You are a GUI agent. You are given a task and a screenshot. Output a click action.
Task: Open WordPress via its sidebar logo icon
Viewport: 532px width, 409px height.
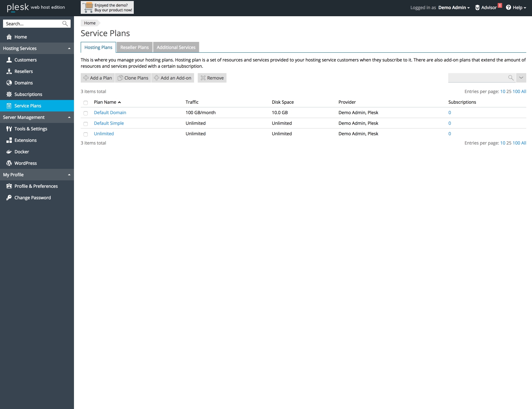(9, 163)
